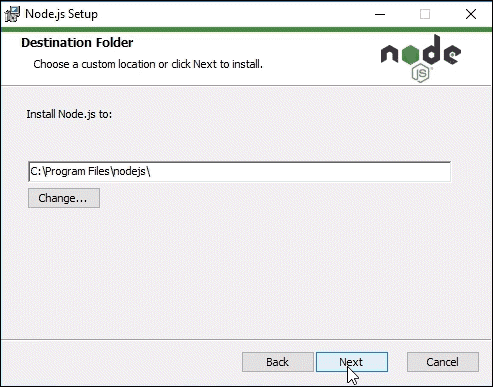Screen dimensions: 493x387
Task: Click the green strip below title bar
Action: tap(246, 30)
